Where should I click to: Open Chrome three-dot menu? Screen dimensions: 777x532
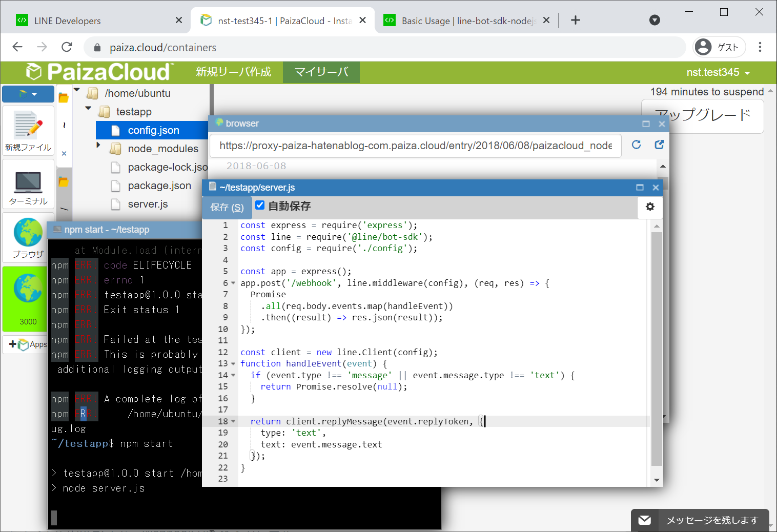click(760, 47)
